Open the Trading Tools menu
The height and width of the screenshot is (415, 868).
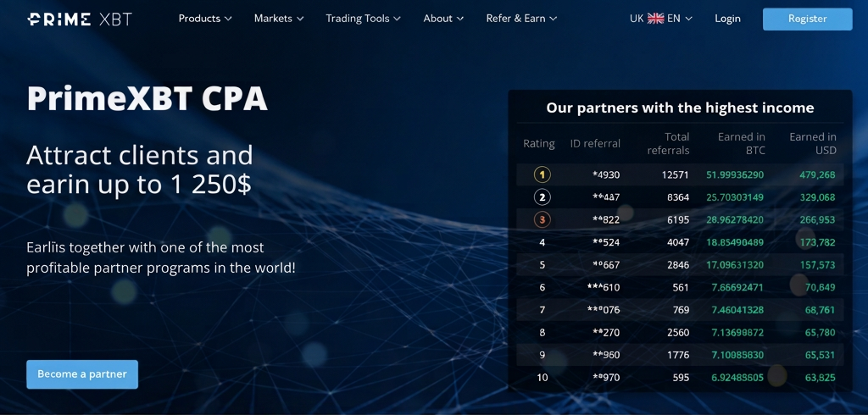pyautogui.click(x=363, y=19)
